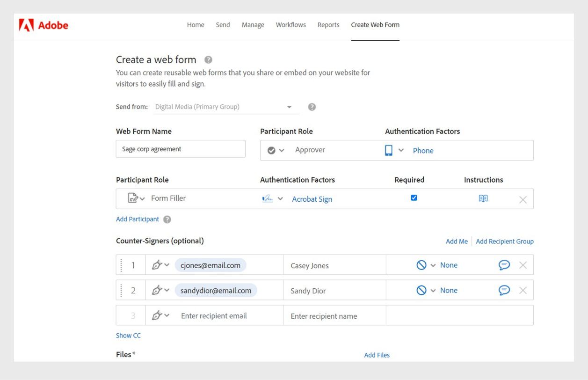Open message icon for Casey Jones
The width and height of the screenshot is (588, 380).
pyautogui.click(x=504, y=265)
